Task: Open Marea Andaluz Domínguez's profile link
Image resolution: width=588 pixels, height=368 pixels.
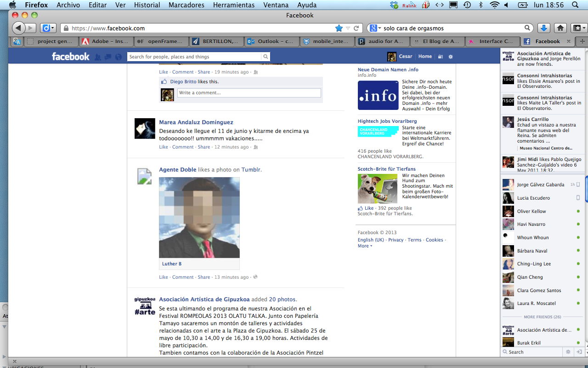Action: point(196,122)
